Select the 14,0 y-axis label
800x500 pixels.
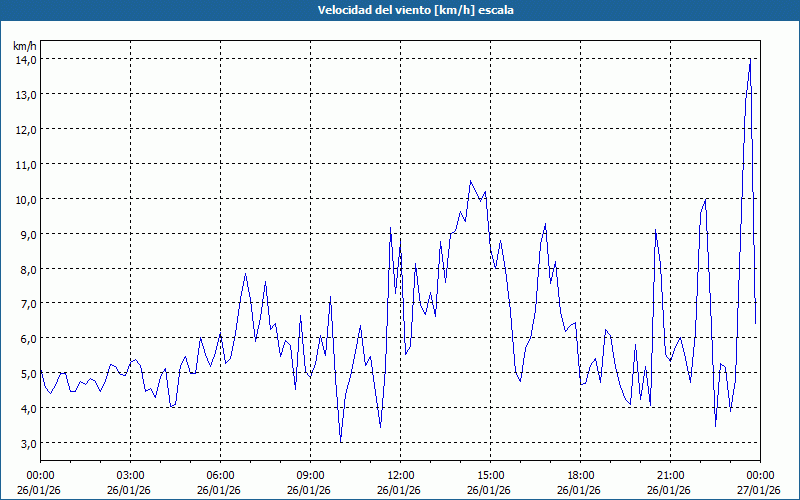tap(25, 59)
